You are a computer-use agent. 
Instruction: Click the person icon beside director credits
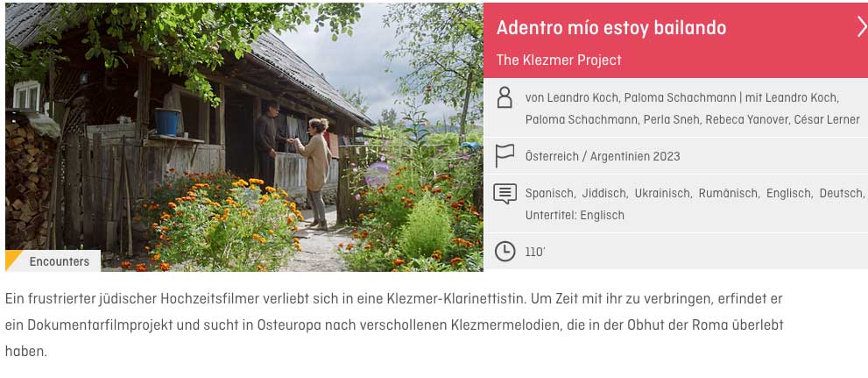(x=505, y=97)
